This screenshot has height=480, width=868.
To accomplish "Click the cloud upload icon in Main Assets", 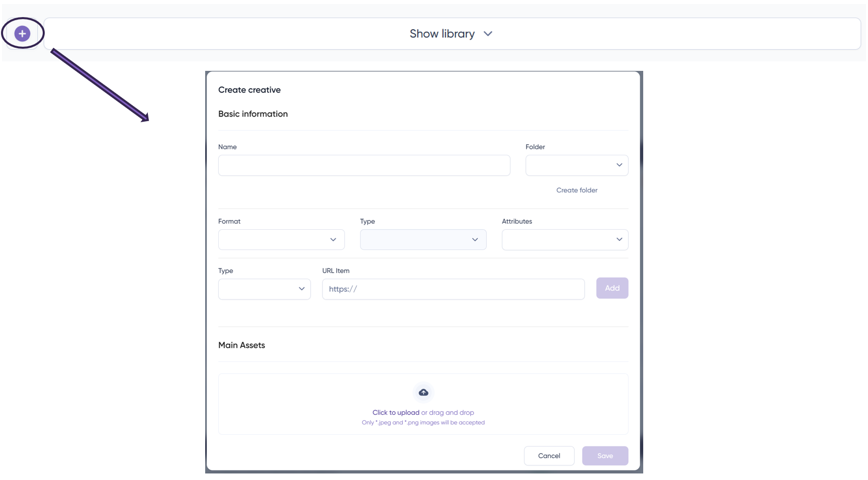I will pyautogui.click(x=423, y=392).
